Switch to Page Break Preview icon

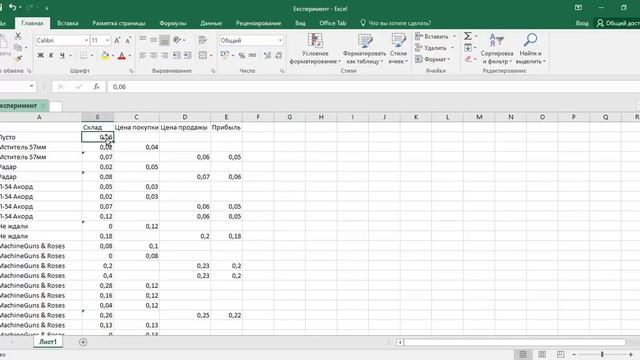pyautogui.click(x=561, y=354)
